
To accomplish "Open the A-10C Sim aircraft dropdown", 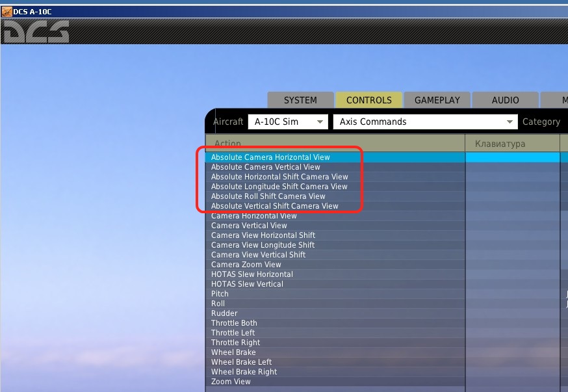I will (x=288, y=122).
